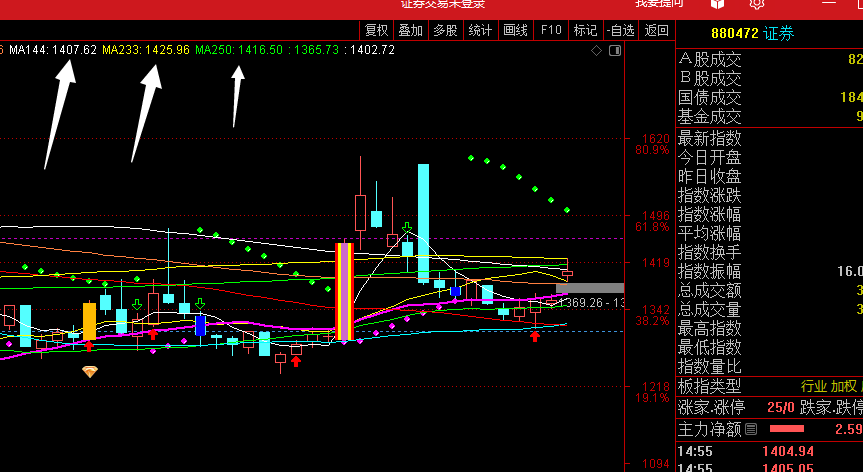863x472 pixels.
Task: Select the tall yellow-red striped candle
Action: pyautogui.click(x=345, y=292)
